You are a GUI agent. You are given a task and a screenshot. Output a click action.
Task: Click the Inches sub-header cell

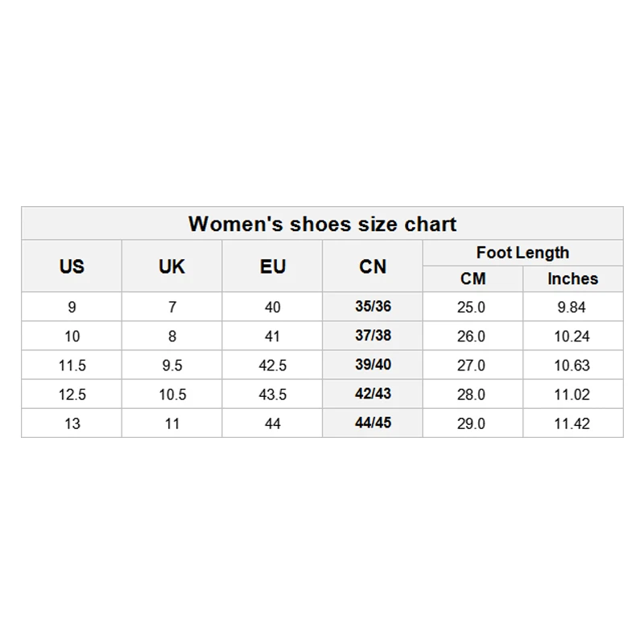[572, 279]
